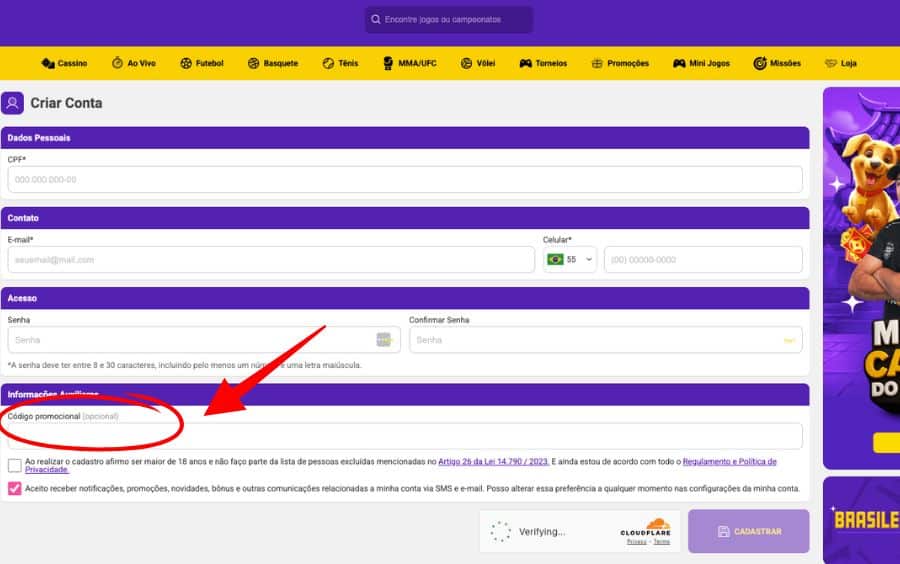Click the Torneios gamepad icon
The height and width of the screenshot is (564, 900).
tap(525, 63)
